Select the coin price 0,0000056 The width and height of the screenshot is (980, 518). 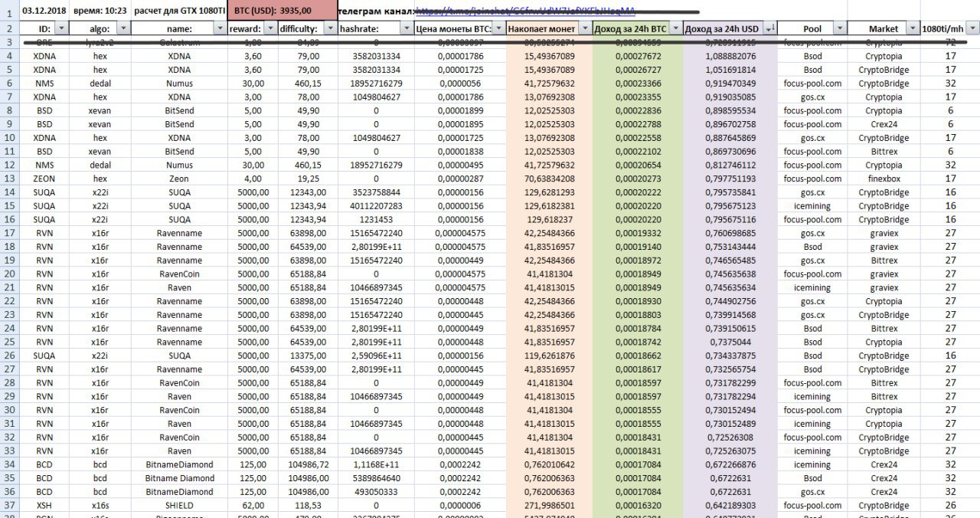pyautogui.click(x=459, y=84)
